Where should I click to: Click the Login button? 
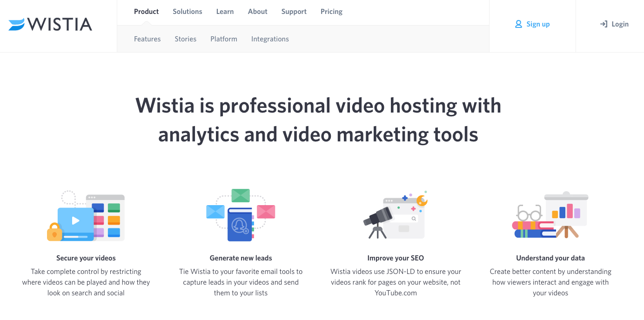coord(620,24)
